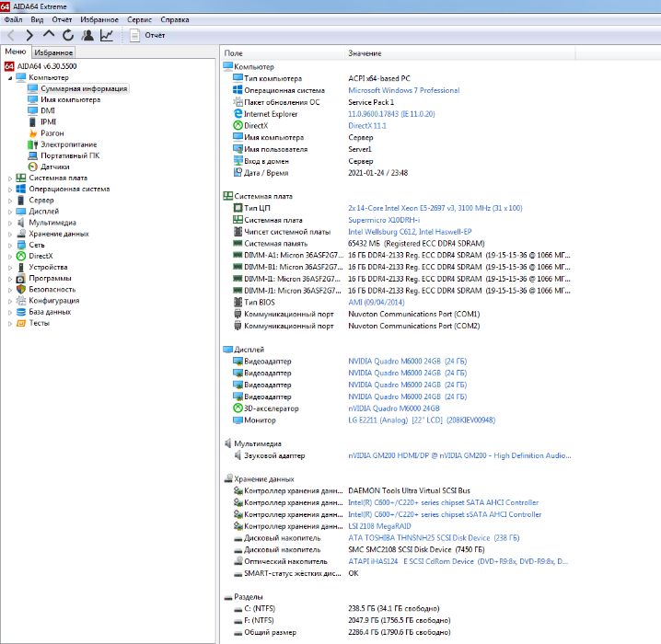Select Датчики sensor item in tree

click(54, 167)
